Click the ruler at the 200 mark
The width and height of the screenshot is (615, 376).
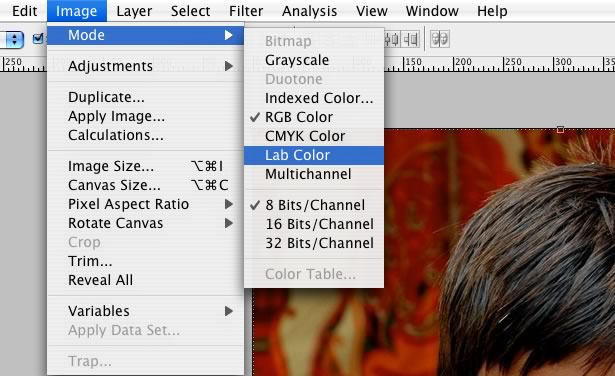coord(463,62)
